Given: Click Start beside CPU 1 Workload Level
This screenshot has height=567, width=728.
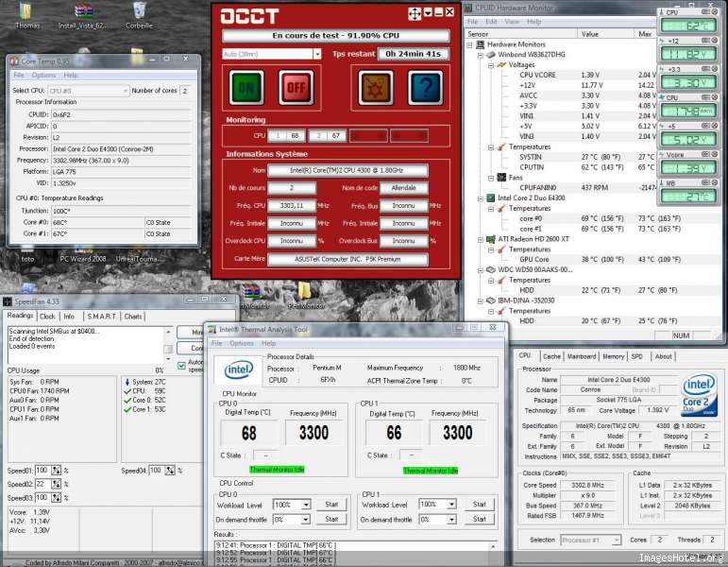Looking at the screenshot, I should [x=479, y=505].
